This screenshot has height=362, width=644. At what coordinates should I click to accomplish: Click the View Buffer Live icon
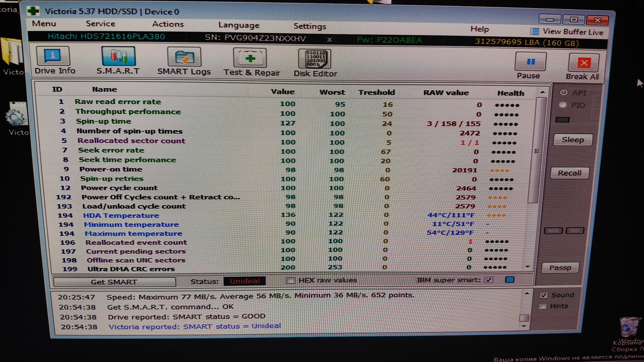click(x=534, y=32)
